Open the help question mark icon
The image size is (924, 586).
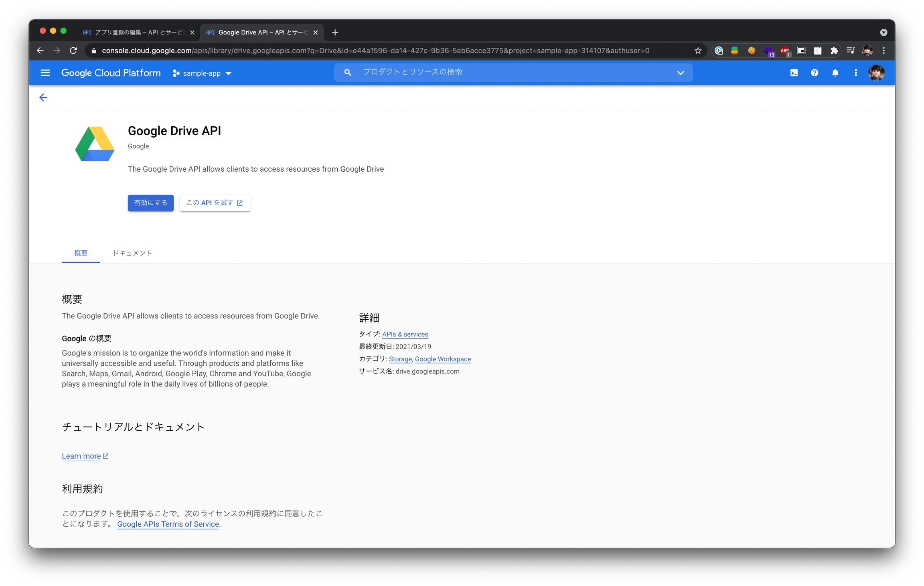pos(815,73)
